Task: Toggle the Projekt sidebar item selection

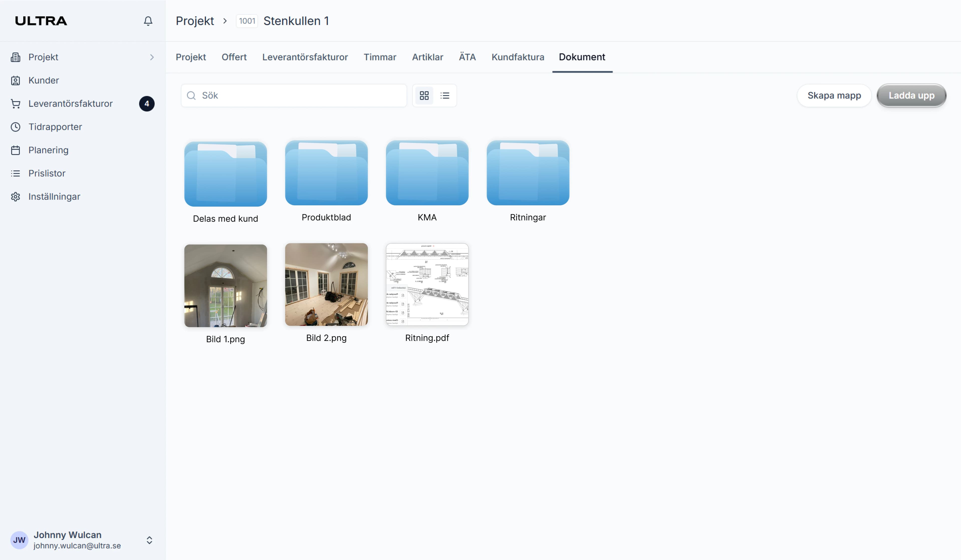Action: [x=43, y=57]
